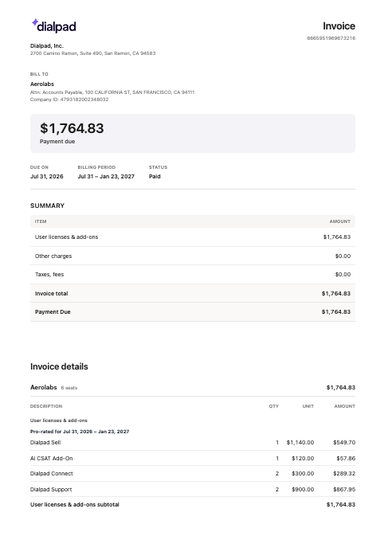Click the Other charges row

(x=193, y=256)
